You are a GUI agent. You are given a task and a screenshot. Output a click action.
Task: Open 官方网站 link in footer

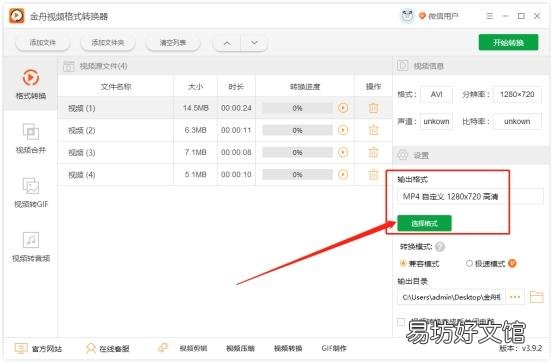pos(47,349)
